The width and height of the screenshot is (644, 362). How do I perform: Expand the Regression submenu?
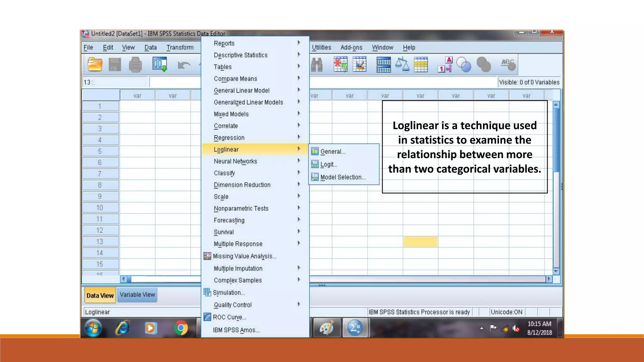pos(255,138)
